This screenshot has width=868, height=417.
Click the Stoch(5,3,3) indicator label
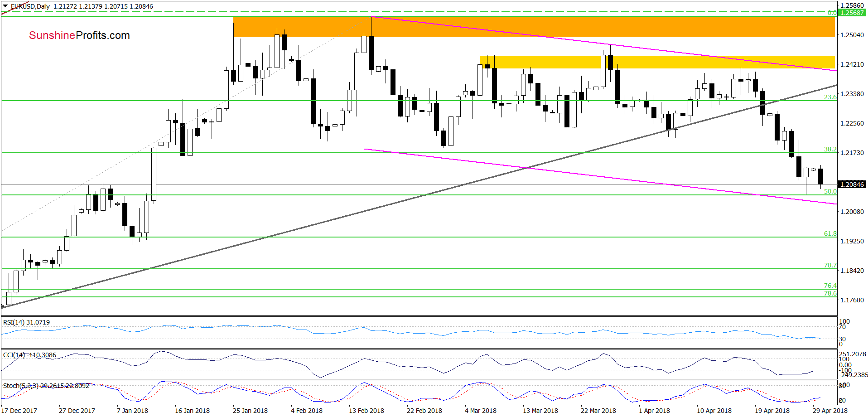click(46, 386)
